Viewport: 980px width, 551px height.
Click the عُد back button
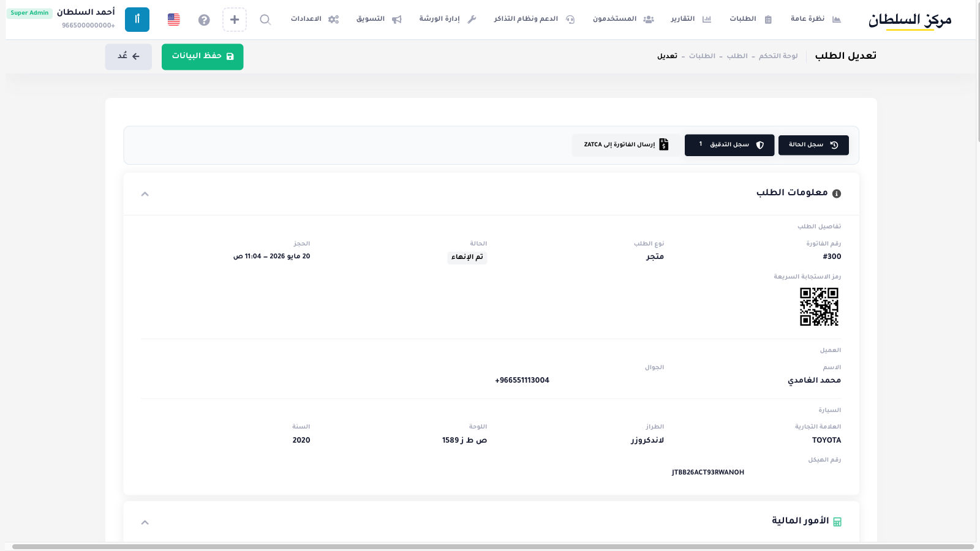tap(129, 57)
